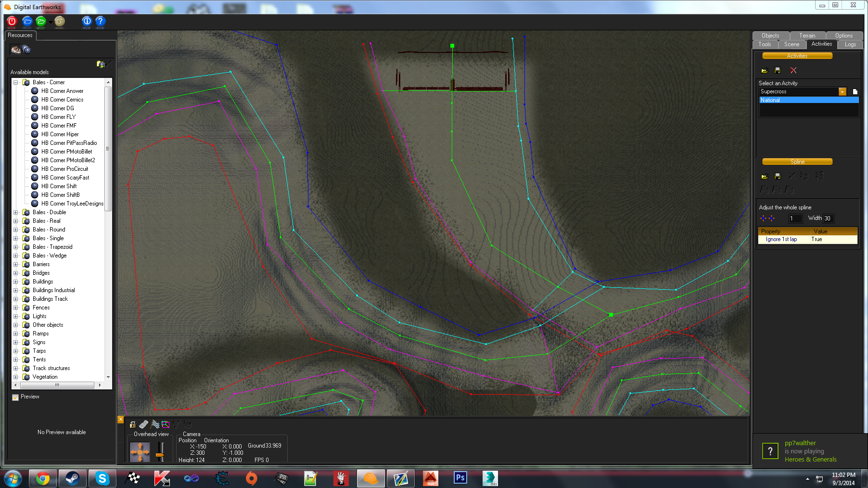
Task: Open the Supercross activity dropdown
Action: [x=842, y=91]
